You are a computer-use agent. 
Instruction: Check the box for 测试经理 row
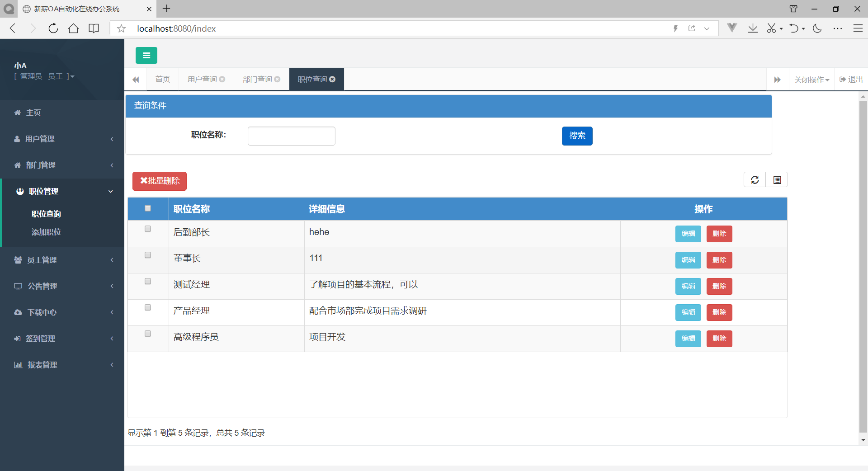click(148, 281)
